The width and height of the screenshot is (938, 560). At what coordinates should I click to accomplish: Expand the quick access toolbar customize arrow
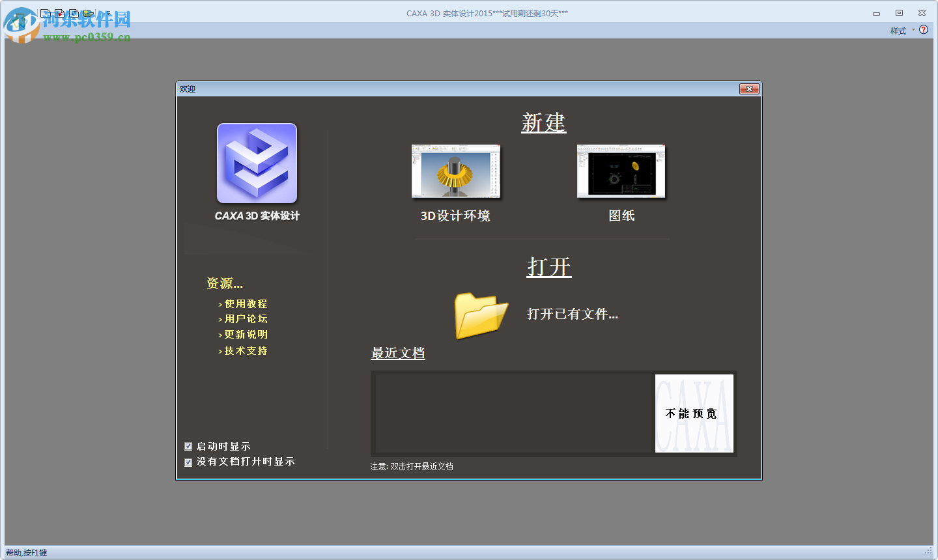point(108,13)
